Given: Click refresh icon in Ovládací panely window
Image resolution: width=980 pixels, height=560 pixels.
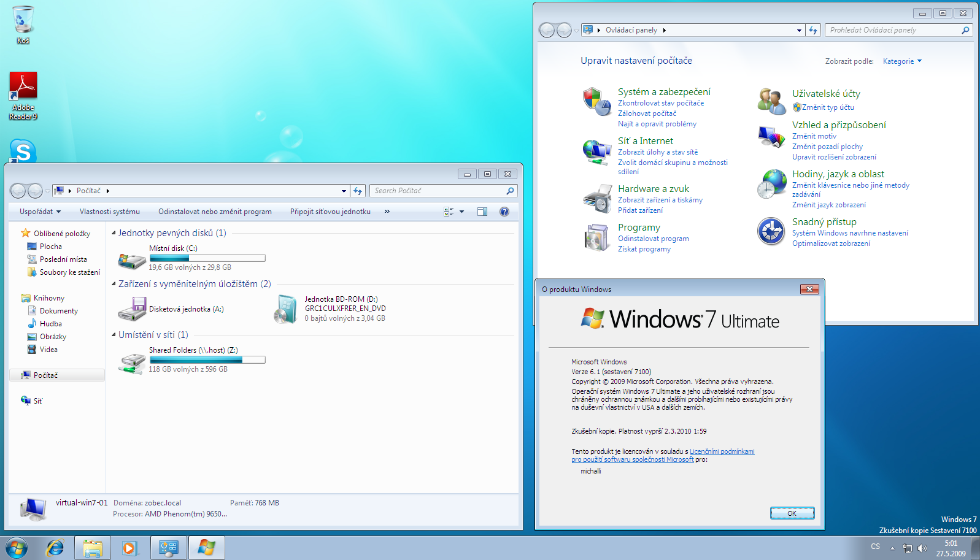Looking at the screenshot, I should (x=813, y=30).
